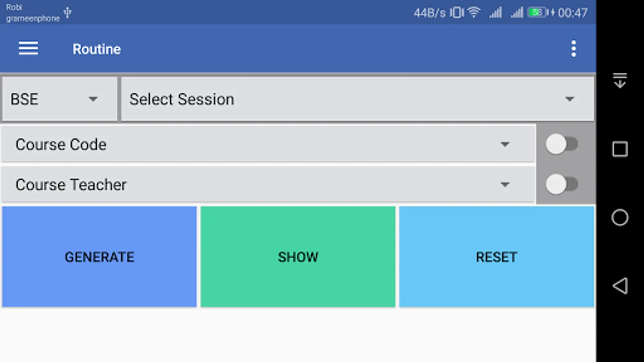Open the three-dot overflow menu
The width and height of the screenshot is (644, 362).
point(574,49)
